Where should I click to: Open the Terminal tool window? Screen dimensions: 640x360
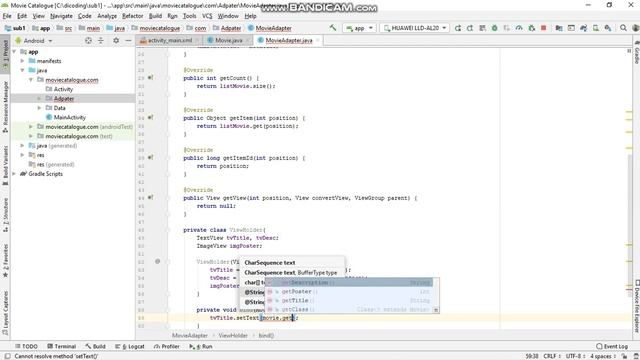point(62,346)
